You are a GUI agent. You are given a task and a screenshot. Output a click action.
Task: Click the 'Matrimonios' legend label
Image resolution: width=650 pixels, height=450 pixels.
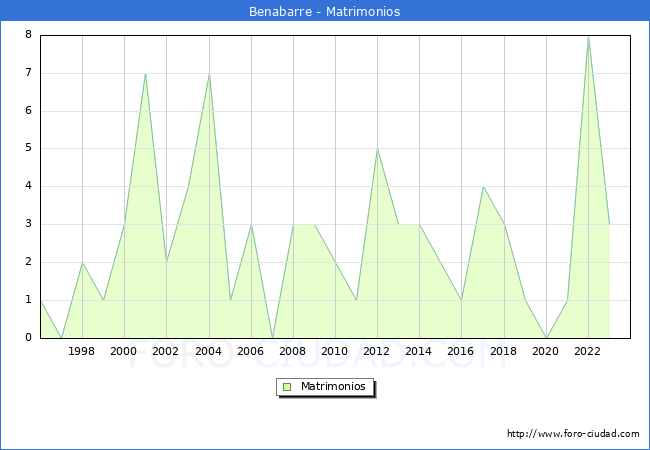[x=333, y=386]
